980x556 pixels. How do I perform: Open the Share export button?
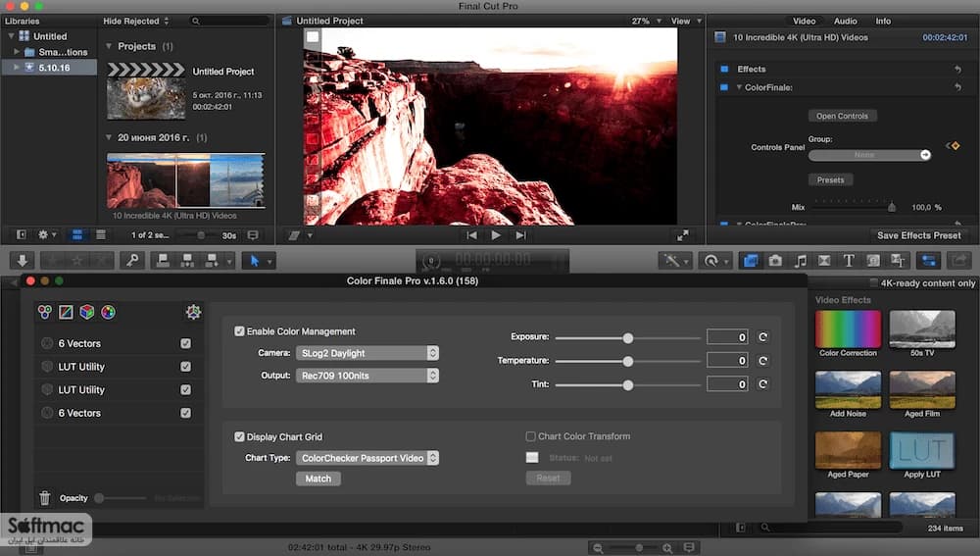click(959, 260)
